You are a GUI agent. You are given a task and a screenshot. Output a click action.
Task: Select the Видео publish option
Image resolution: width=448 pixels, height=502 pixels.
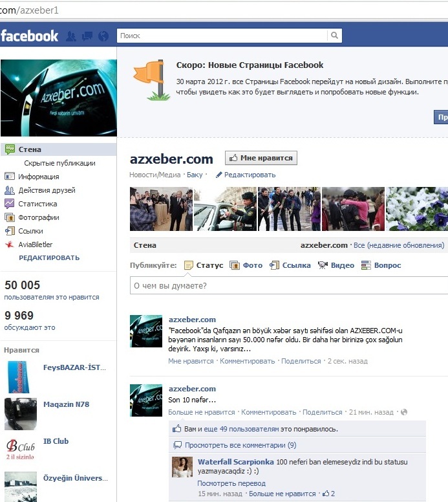(336, 265)
